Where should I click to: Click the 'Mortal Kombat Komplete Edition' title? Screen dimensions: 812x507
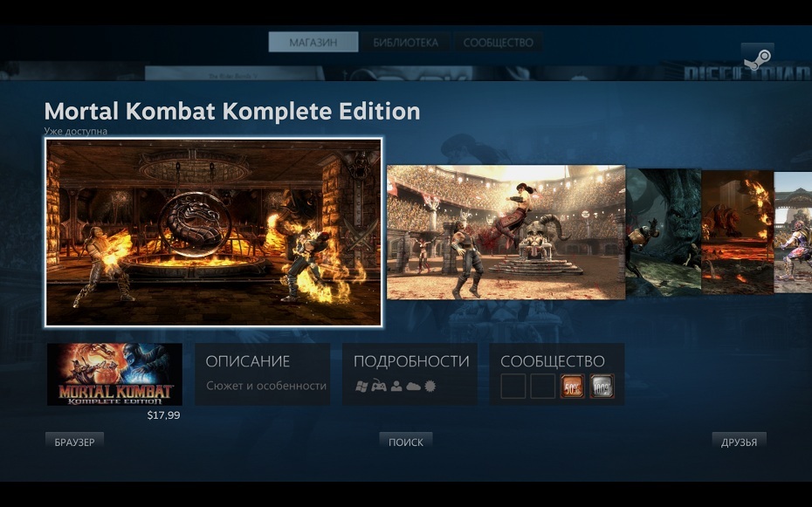click(x=232, y=111)
